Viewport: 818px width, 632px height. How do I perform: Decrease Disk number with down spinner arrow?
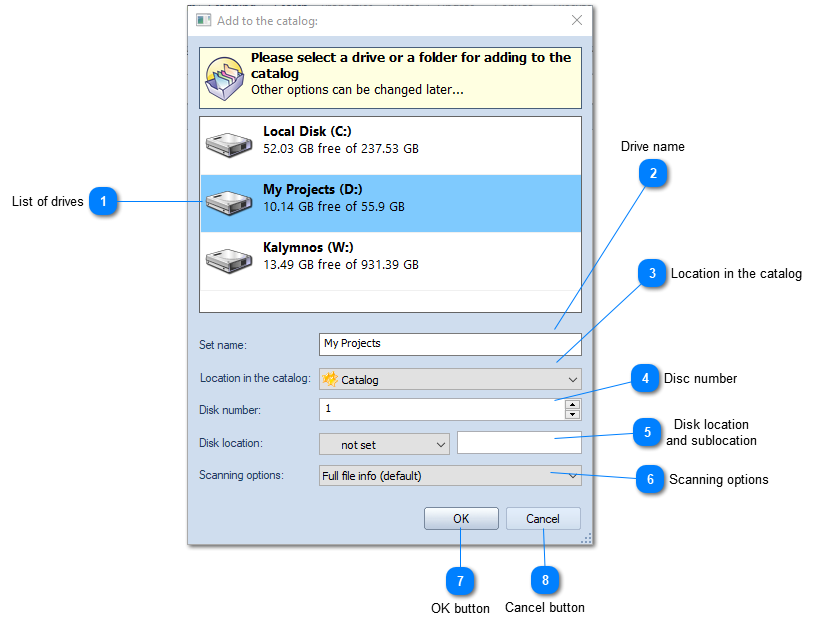click(x=571, y=413)
